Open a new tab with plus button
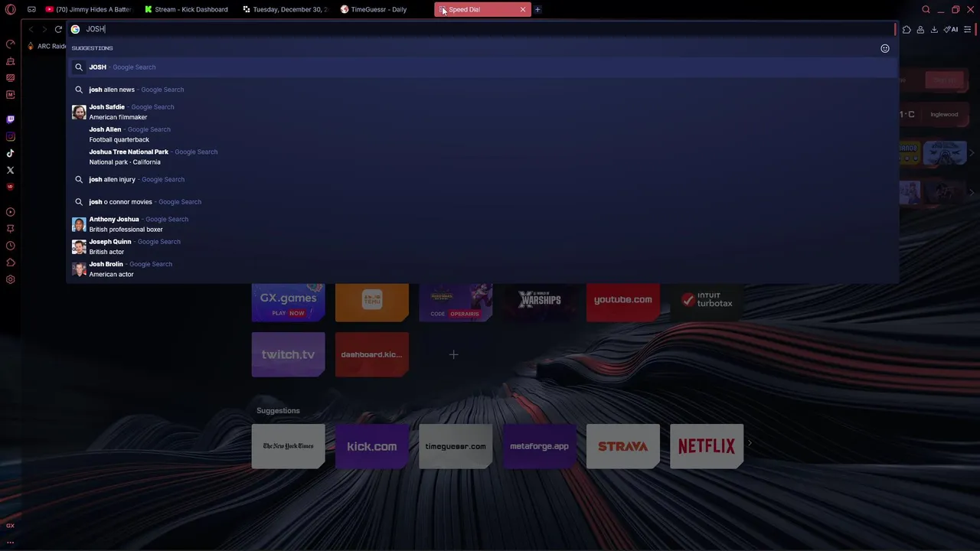The width and height of the screenshot is (980, 551). tap(537, 10)
